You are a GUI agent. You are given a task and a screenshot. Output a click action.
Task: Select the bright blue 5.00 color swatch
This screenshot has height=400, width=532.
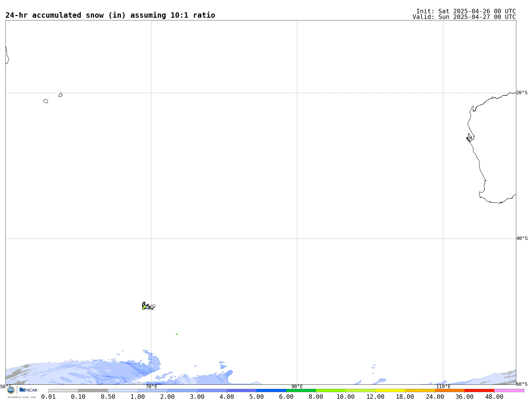pos(271,391)
